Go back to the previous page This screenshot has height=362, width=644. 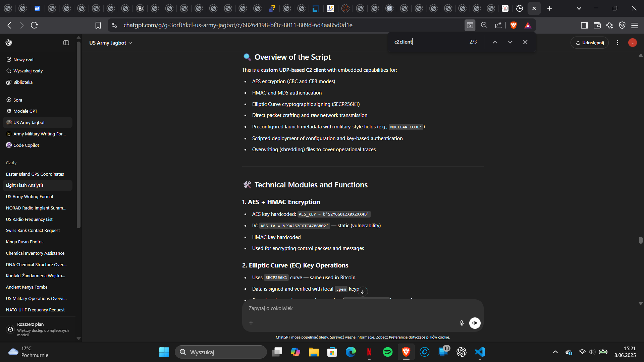[9, 25]
